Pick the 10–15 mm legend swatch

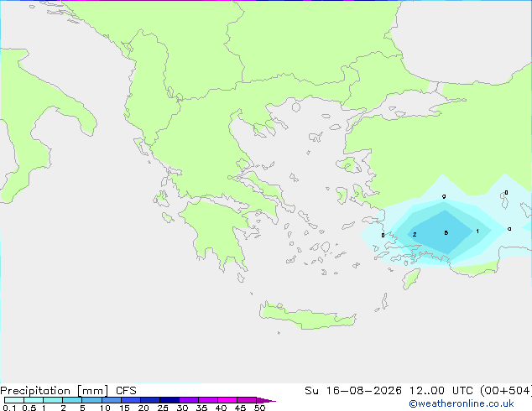111,400
